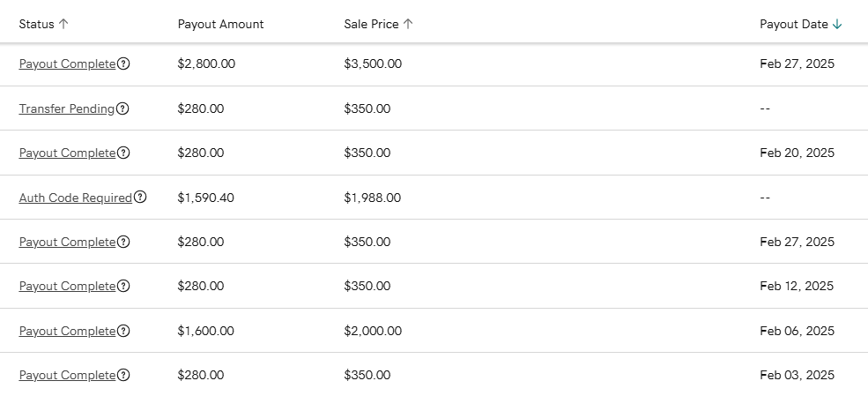Help icon for $280.00 payout dated Feb 27
Screen dimensions: 868x396
123,242
